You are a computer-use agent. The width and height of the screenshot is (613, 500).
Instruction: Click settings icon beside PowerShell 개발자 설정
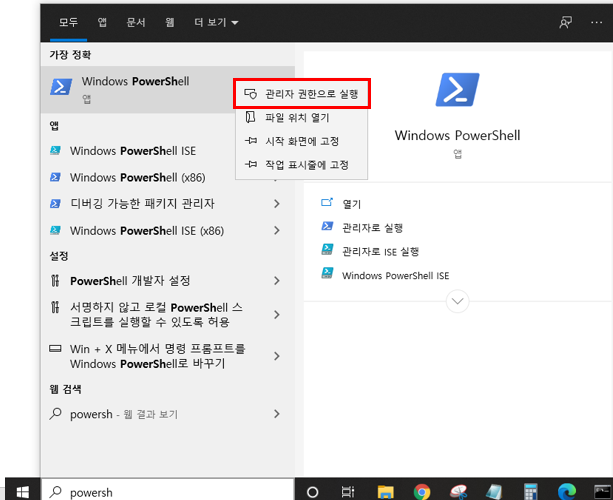[55, 281]
